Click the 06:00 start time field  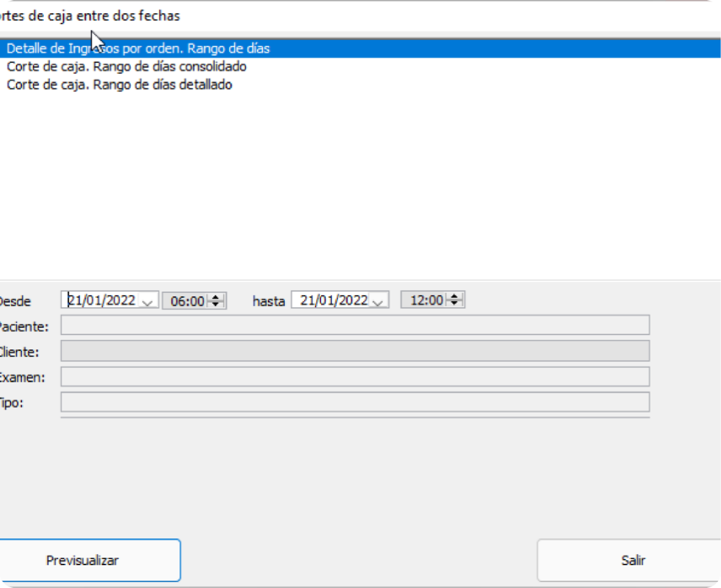click(187, 301)
